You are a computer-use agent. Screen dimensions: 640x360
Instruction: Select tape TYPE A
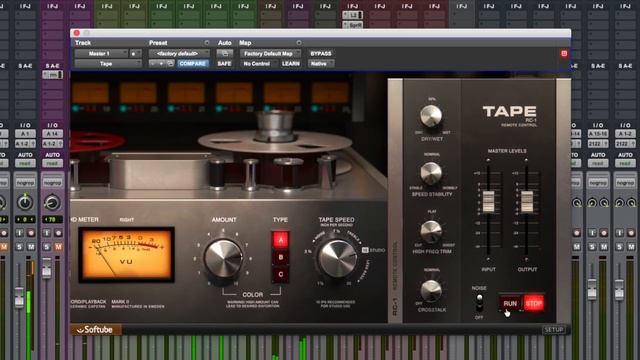tap(280, 240)
